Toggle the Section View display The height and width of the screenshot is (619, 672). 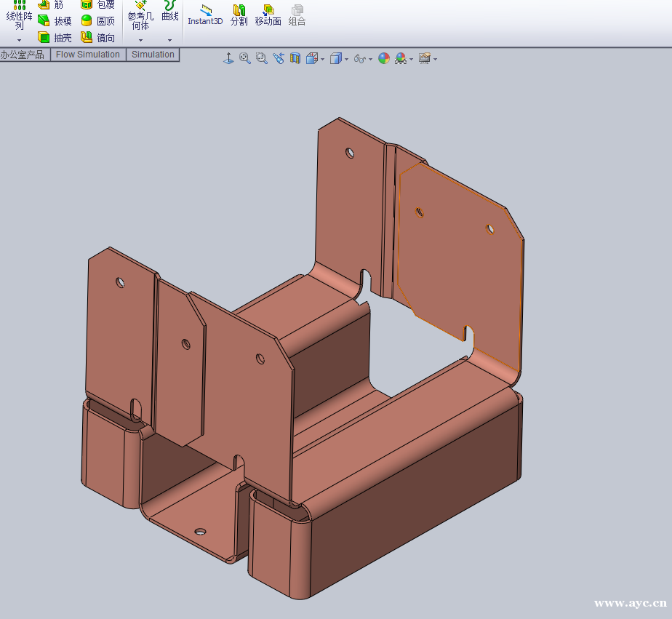tap(295, 58)
